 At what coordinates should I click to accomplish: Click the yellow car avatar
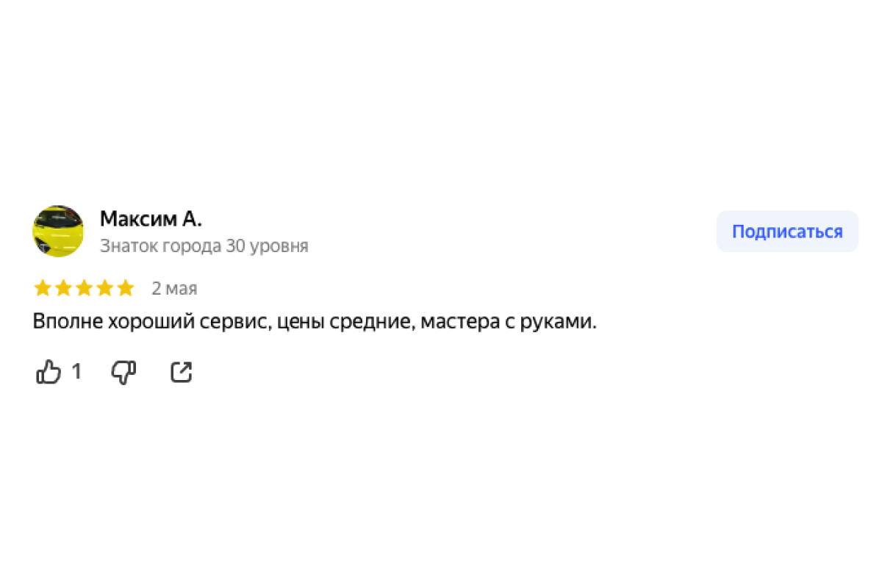(58, 232)
